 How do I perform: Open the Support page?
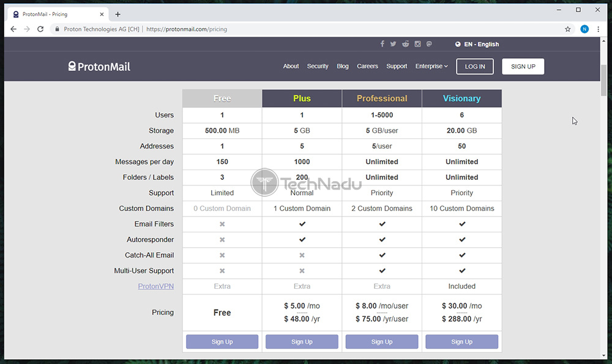coord(397,66)
